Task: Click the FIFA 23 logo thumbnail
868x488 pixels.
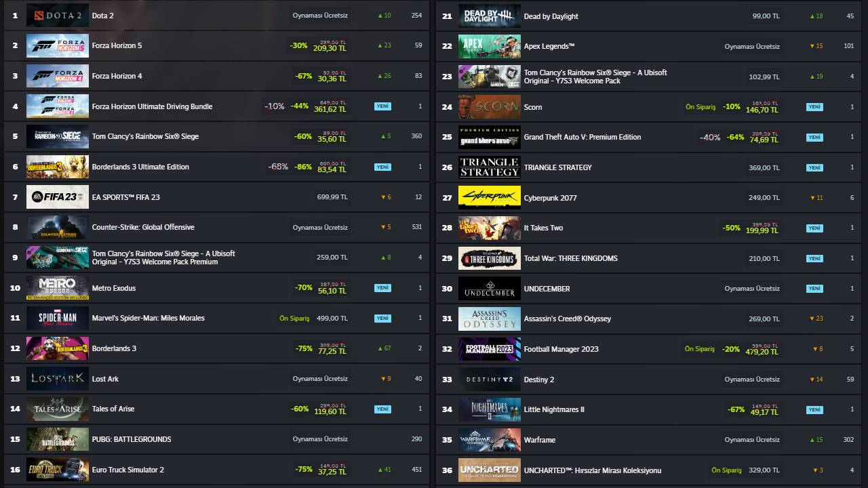Action: [x=58, y=197]
